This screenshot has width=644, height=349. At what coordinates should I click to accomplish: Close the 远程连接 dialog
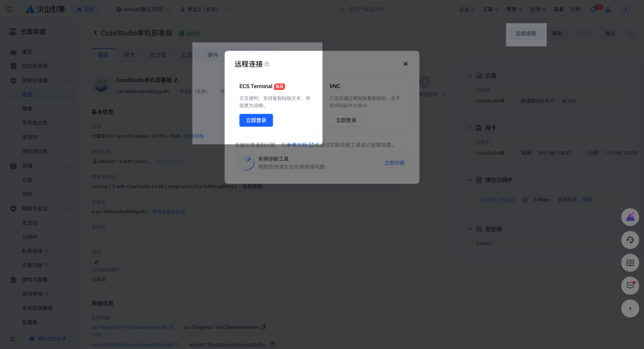(x=405, y=64)
